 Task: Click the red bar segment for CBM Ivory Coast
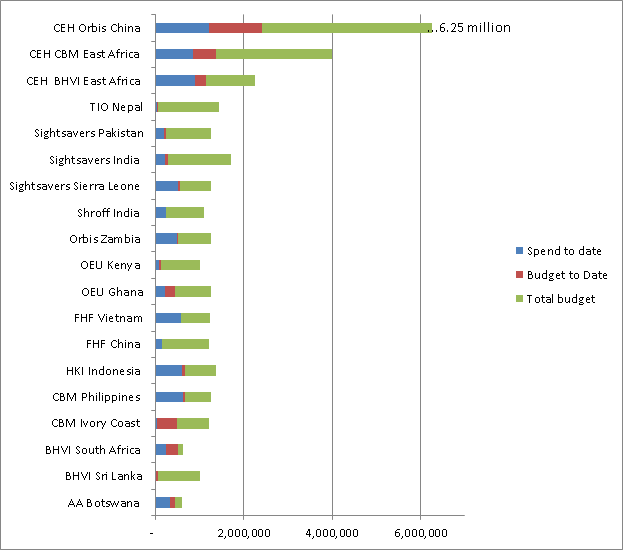click(167, 424)
